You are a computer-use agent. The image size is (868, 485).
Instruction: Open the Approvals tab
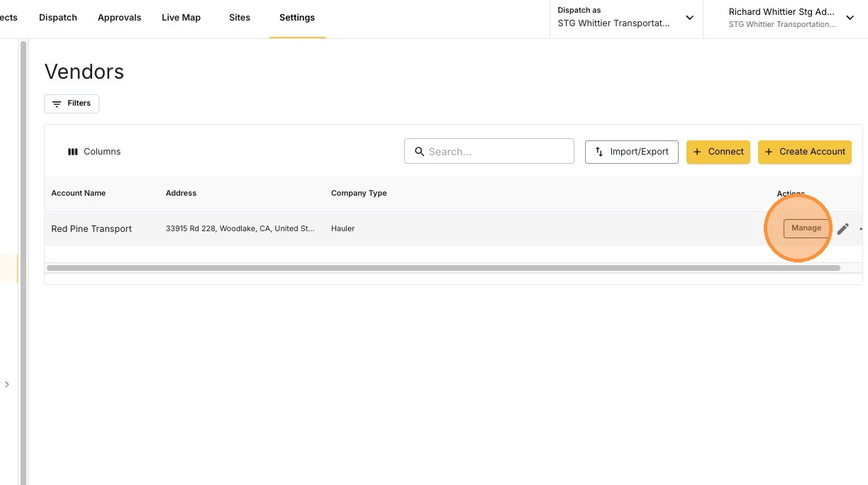[119, 18]
